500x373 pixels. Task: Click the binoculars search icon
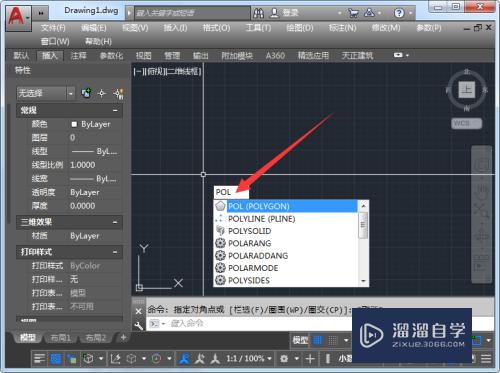[x=258, y=13]
